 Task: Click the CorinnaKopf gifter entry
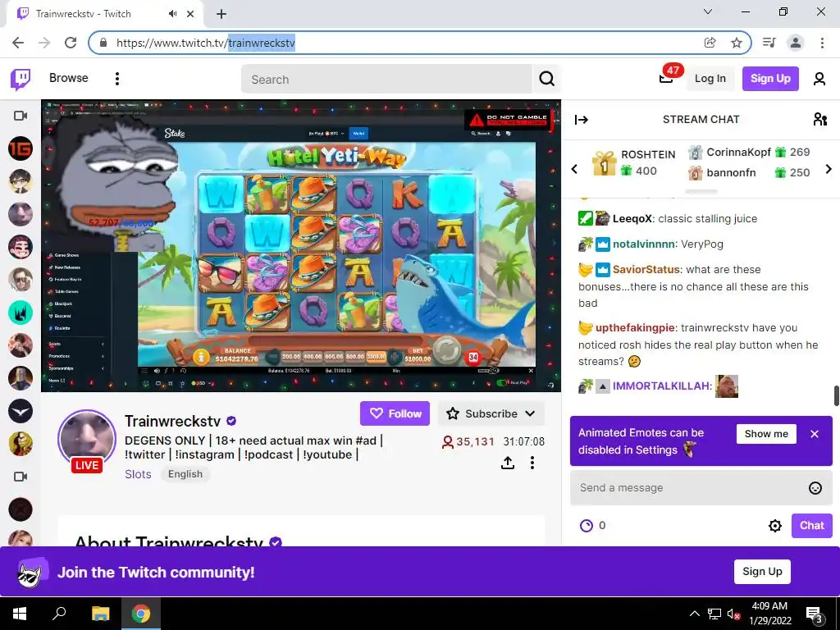pos(749,152)
